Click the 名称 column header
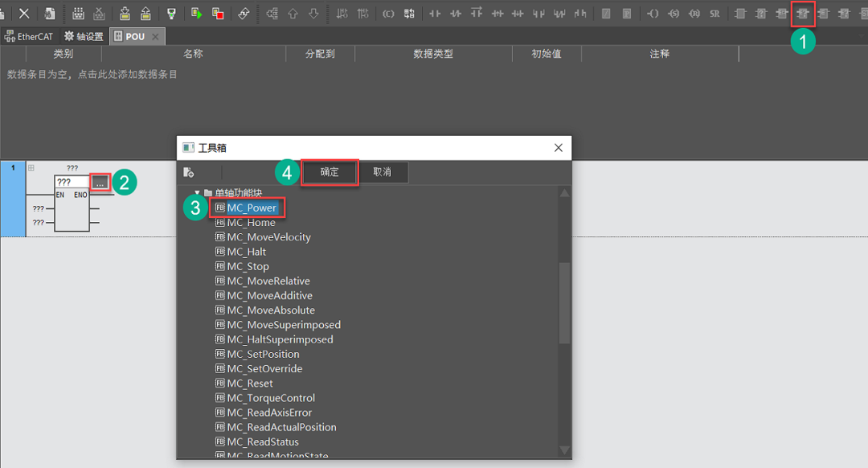 tap(193, 54)
